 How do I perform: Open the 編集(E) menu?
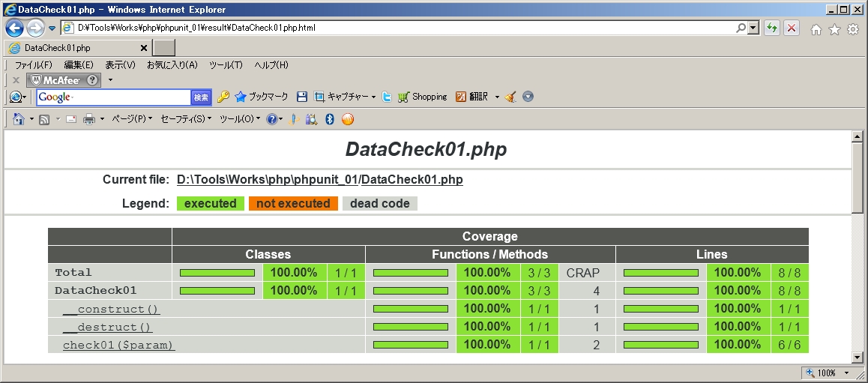[x=79, y=64]
